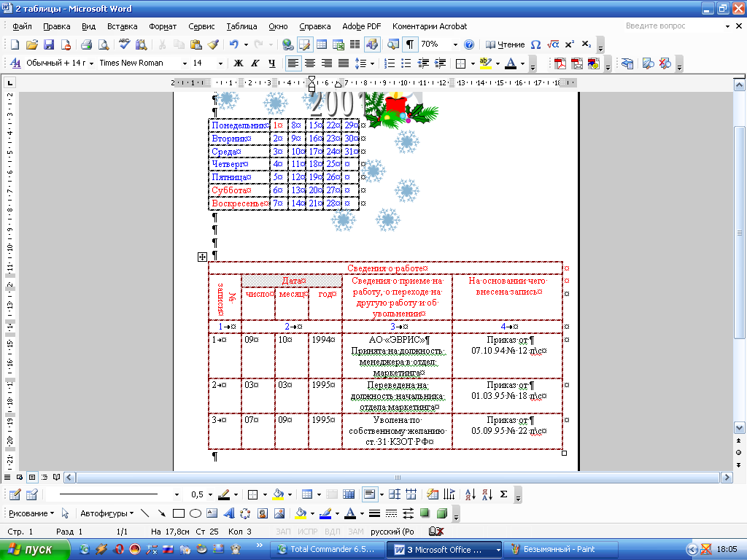
Task: Center align the text
Action: (310, 63)
